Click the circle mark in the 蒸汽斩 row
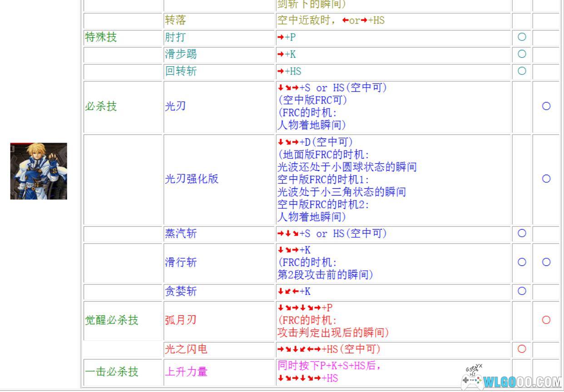Screen dimensions: 564x392 tap(522, 233)
